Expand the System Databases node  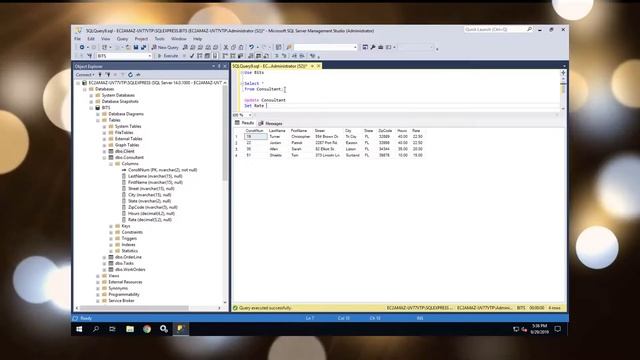click(x=91, y=95)
